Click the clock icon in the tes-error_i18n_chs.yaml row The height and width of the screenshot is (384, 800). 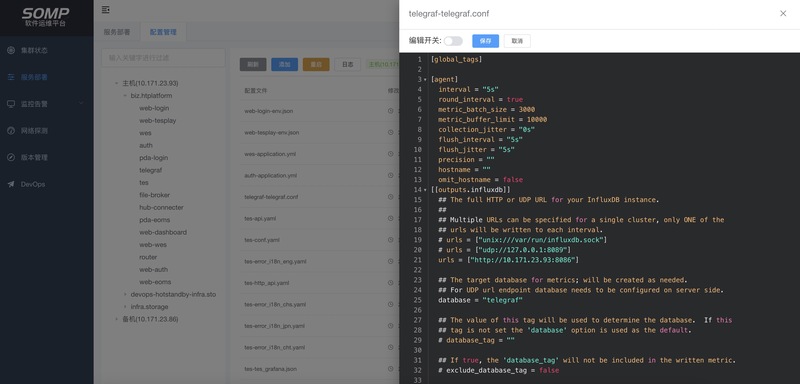coord(391,304)
